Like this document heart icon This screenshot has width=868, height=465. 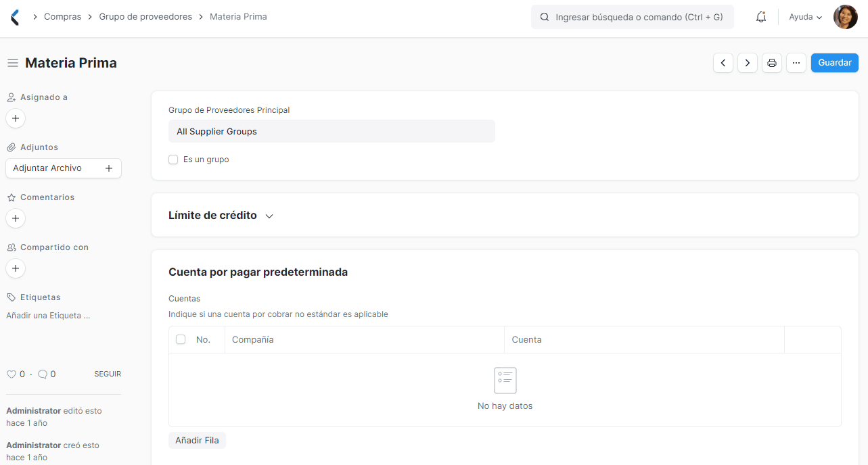tap(11, 374)
